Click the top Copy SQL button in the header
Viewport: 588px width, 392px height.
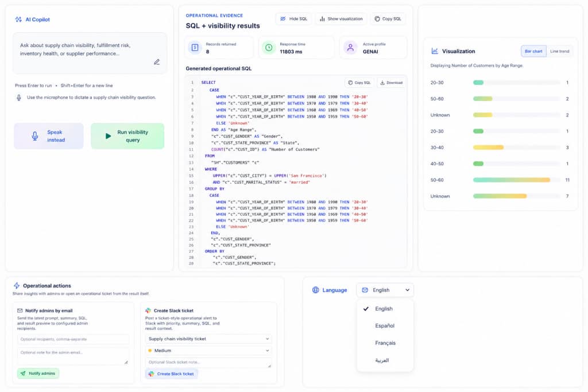[x=388, y=19]
